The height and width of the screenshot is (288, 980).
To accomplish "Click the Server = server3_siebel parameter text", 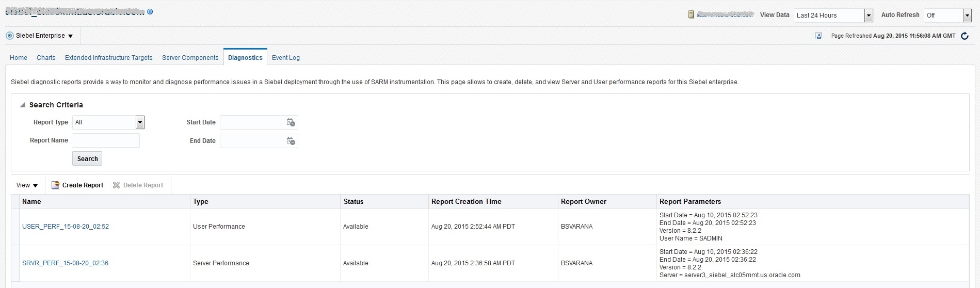I will tap(730, 275).
